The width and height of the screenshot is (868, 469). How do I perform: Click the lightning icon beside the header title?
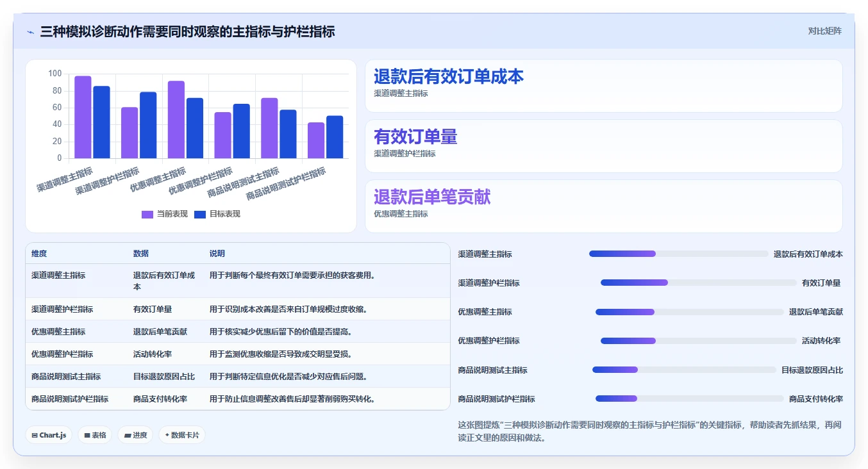30,31
